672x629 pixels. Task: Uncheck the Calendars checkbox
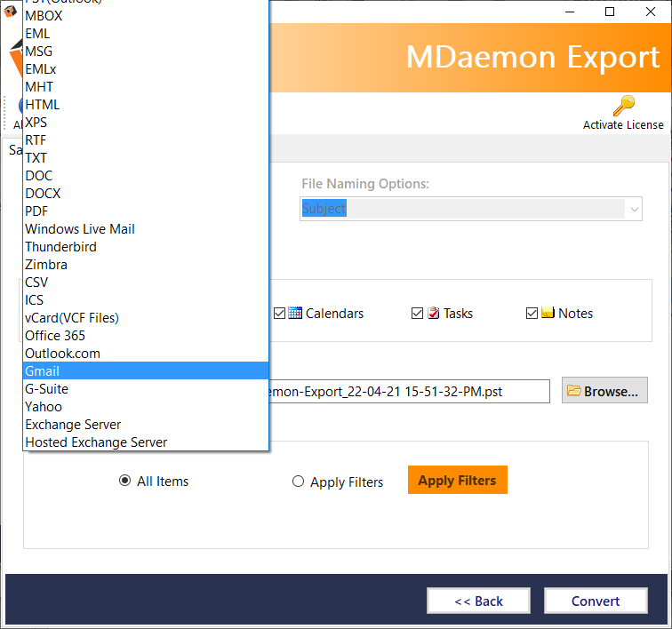(279, 314)
